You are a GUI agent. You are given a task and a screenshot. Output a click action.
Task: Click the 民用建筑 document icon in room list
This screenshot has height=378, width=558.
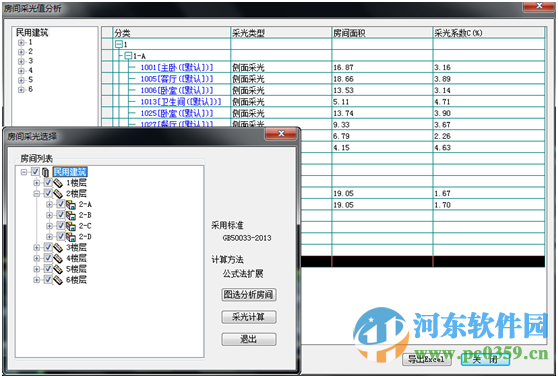coord(45,172)
